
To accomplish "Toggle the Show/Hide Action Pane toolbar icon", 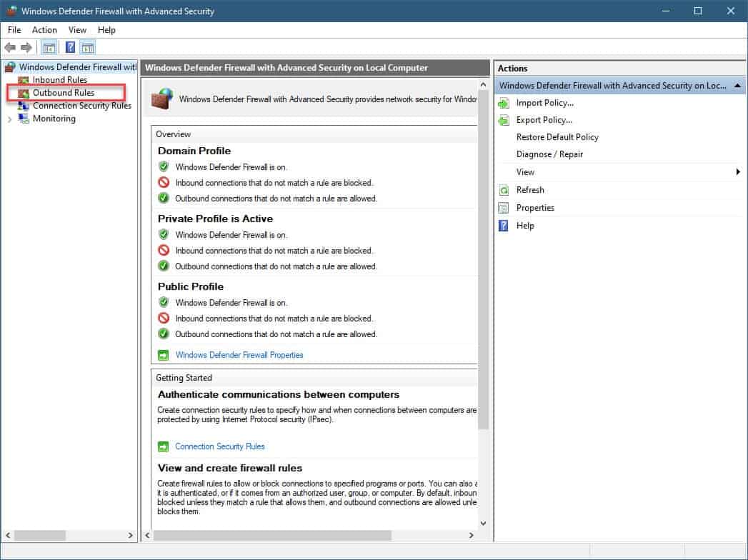I will pos(88,48).
